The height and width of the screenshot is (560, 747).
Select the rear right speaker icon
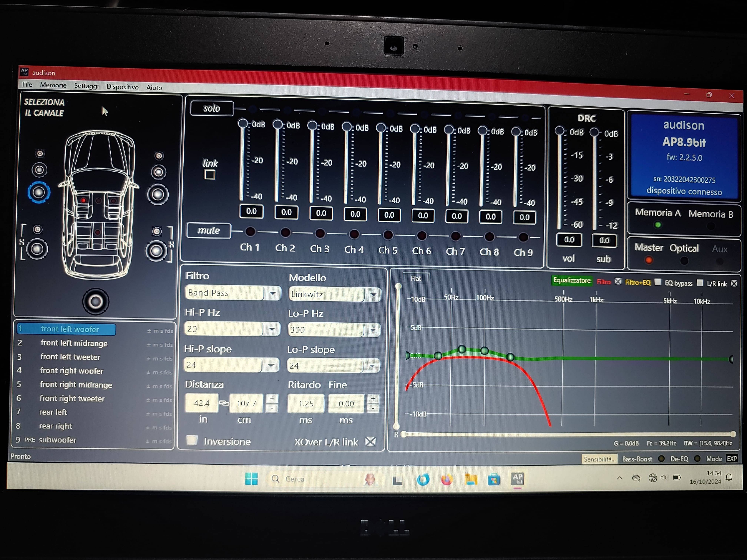156,251
